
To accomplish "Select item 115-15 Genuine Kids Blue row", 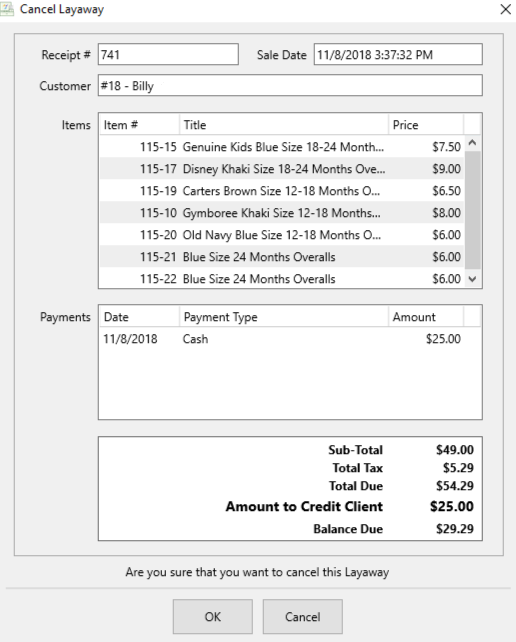I will pos(282,147).
